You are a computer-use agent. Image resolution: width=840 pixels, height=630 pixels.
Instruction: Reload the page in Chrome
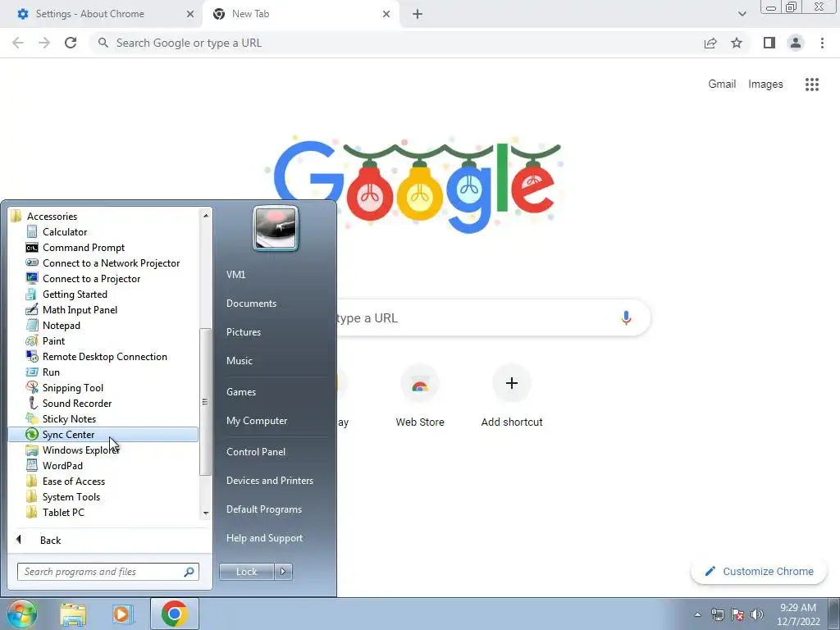[71, 43]
